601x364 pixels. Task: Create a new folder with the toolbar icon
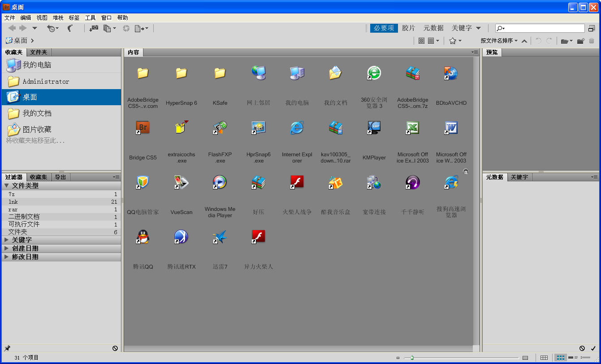click(x=580, y=41)
